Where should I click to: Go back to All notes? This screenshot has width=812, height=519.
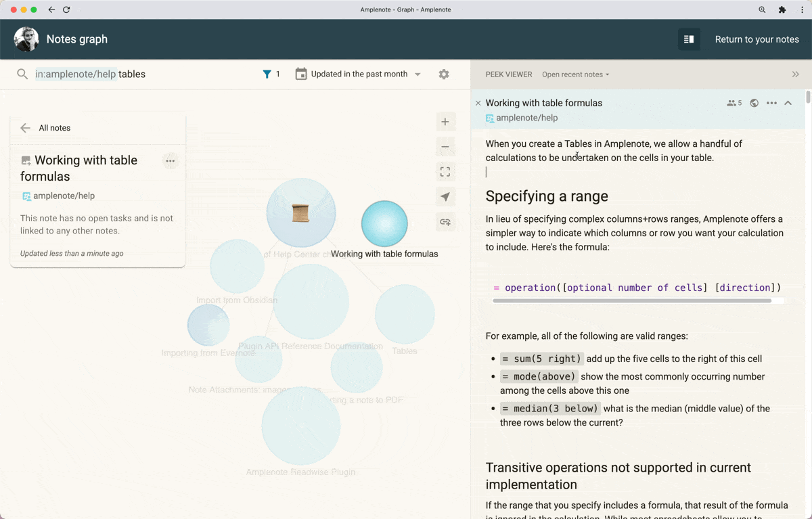coord(45,128)
